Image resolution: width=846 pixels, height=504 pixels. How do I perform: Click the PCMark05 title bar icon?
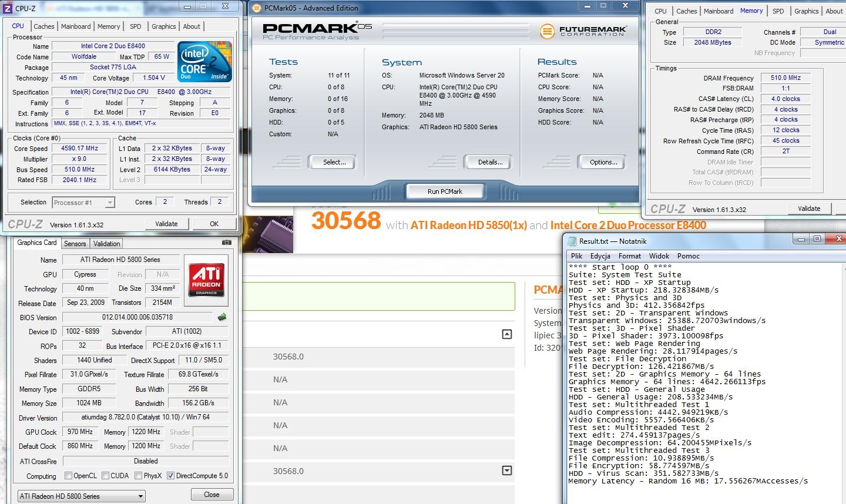coord(257,8)
